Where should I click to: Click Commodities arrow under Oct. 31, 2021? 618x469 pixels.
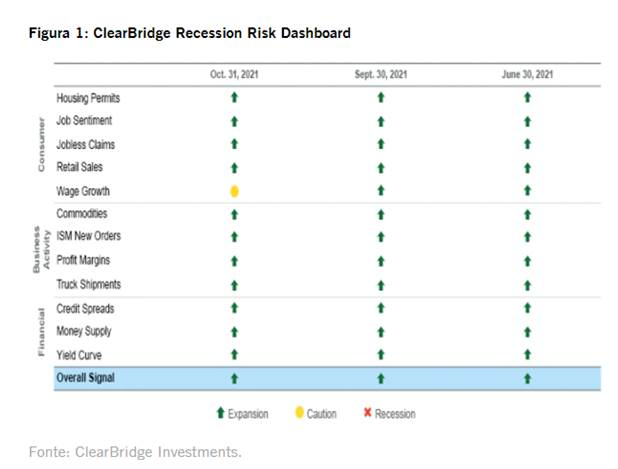tap(234, 214)
